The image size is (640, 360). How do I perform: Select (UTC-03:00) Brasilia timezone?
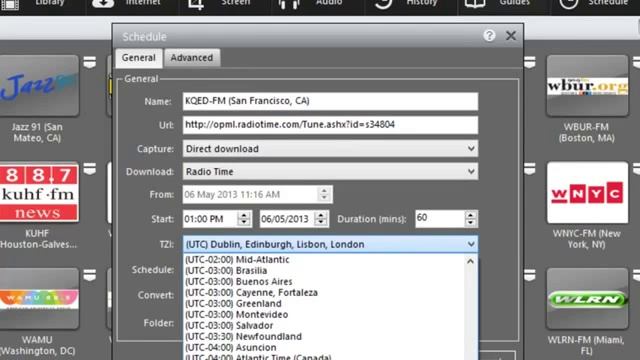click(x=323, y=271)
